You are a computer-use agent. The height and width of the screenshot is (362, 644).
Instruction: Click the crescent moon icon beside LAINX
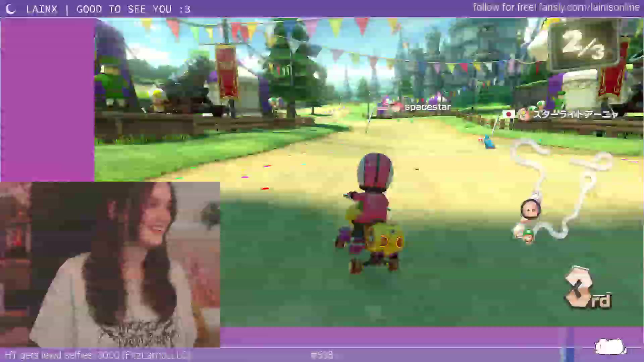[x=11, y=9]
